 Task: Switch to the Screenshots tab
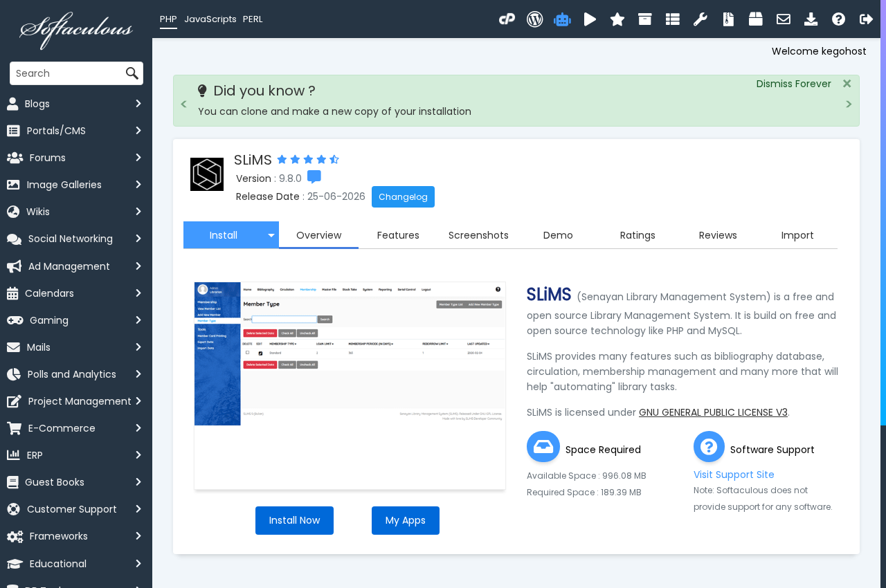[x=478, y=235]
